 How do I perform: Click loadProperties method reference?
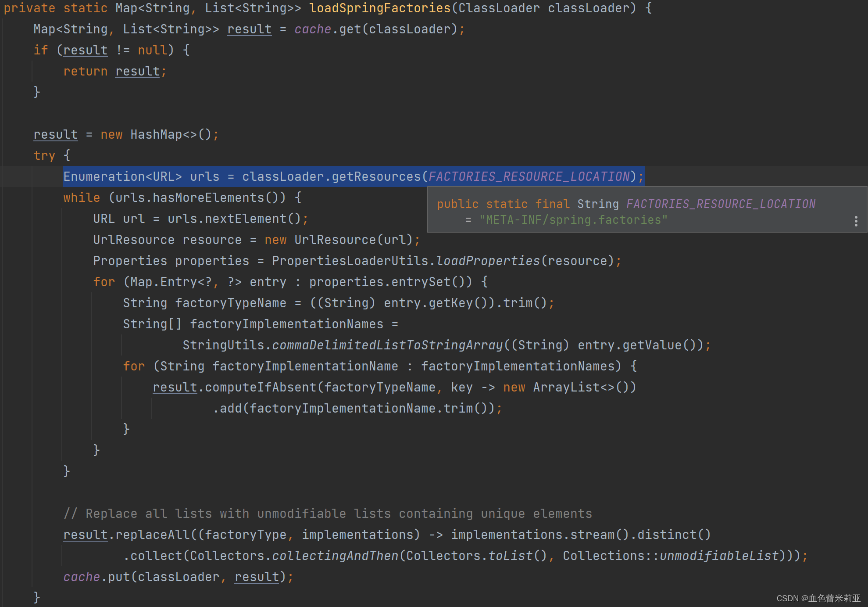(x=488, y=261)
